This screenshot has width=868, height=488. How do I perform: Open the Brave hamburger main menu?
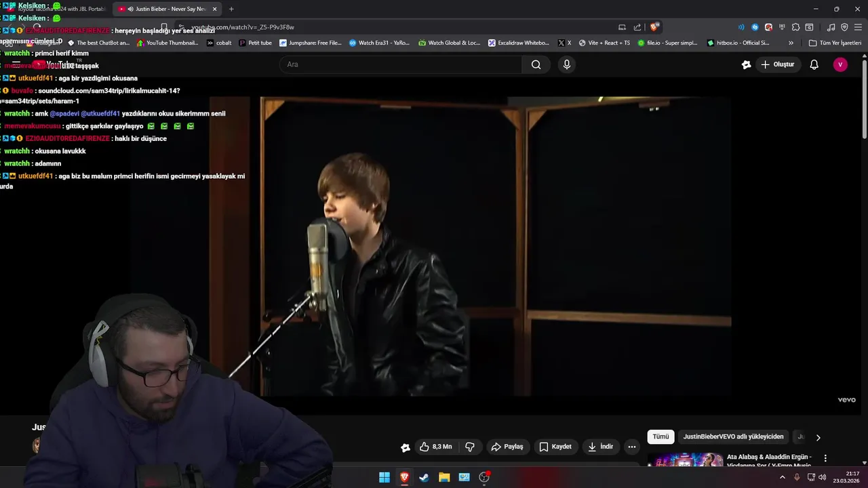tap(858, 27)
